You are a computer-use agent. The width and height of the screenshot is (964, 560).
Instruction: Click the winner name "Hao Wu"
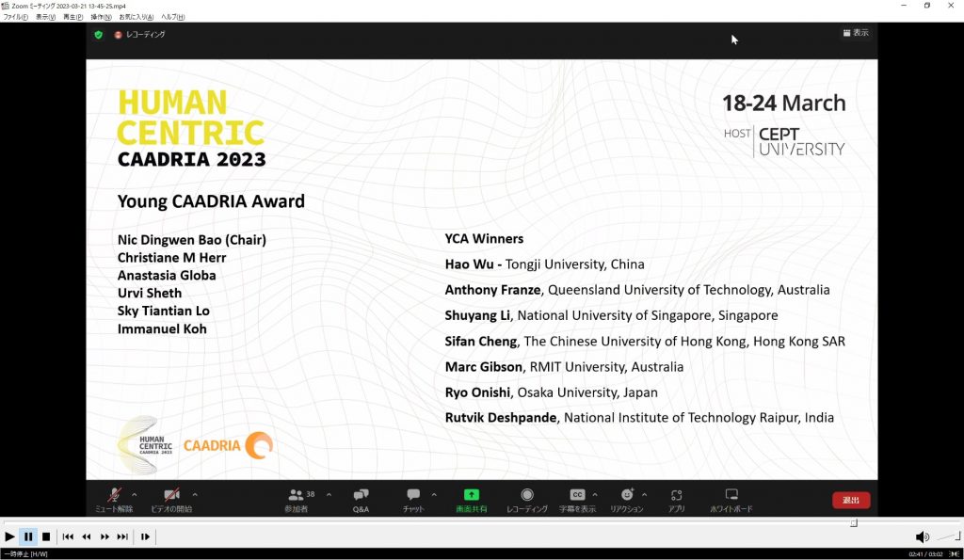(x=469, y=264)
